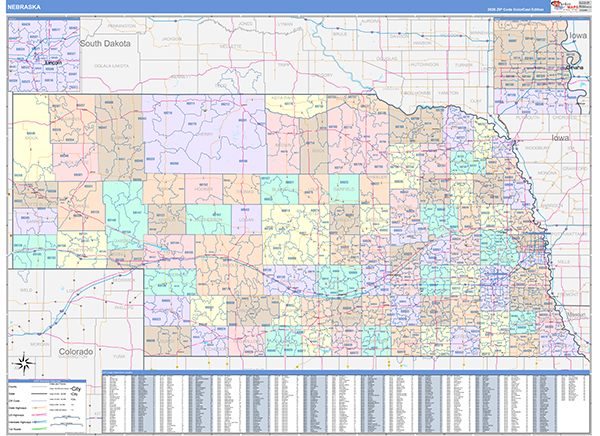Click the PHILLIPS county label
The height and width of the screenshot is (436, 600).
[x=124, y=307]
